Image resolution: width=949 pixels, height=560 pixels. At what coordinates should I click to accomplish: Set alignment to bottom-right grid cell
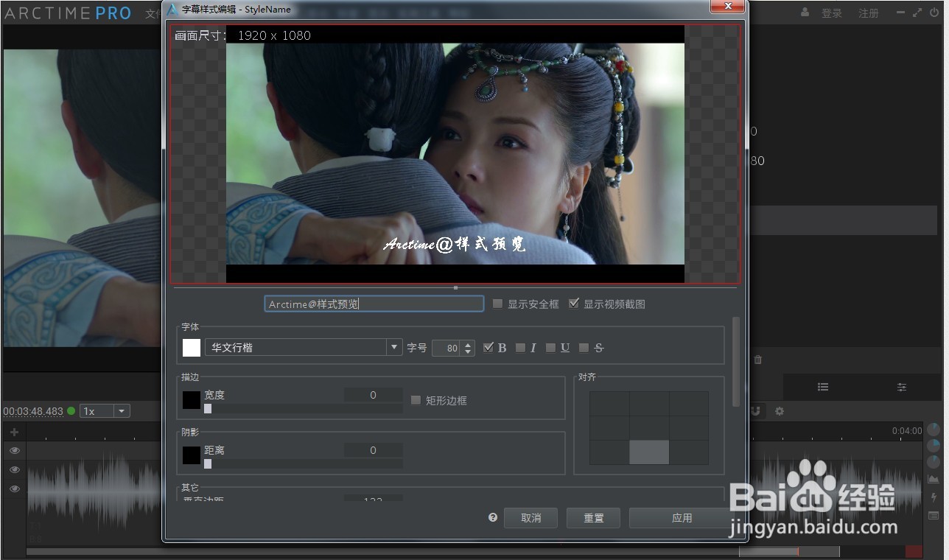689,452
